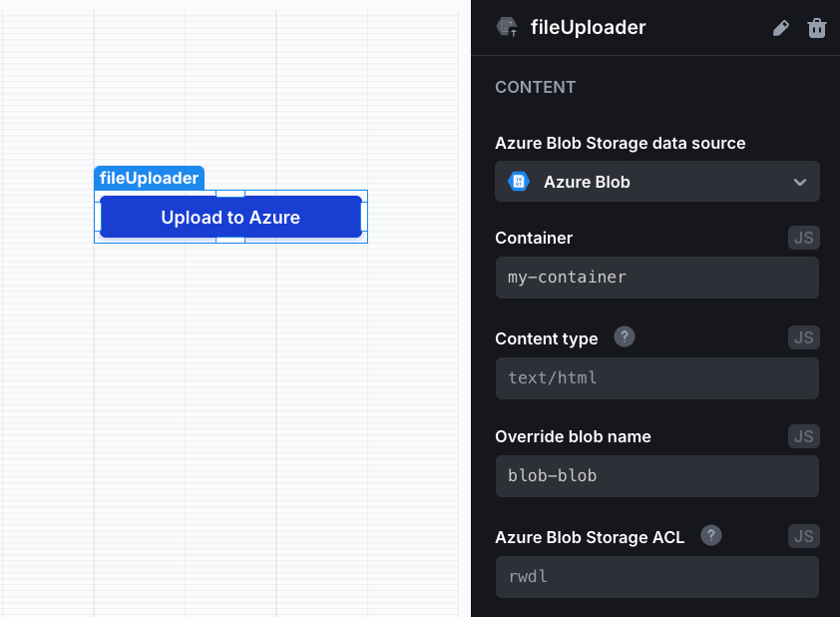Click the Azure Blob Storage data source label
Screen dimensions: 840x617
click(620, 143)
